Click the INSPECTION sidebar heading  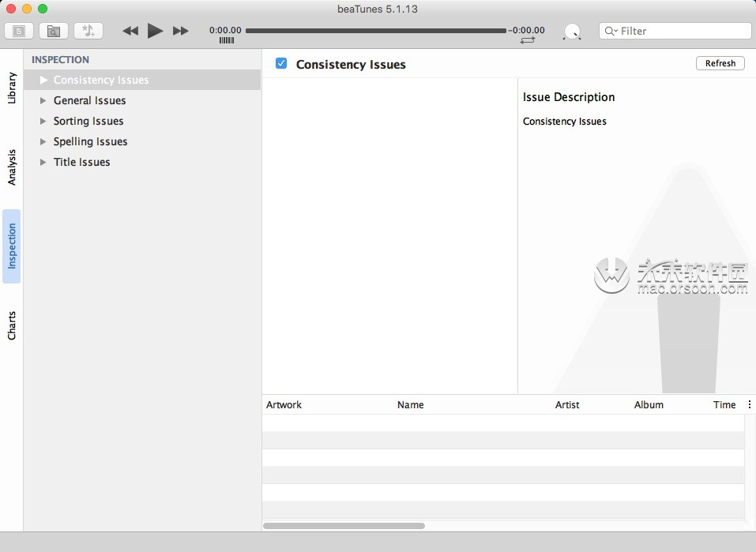(60, 60)
